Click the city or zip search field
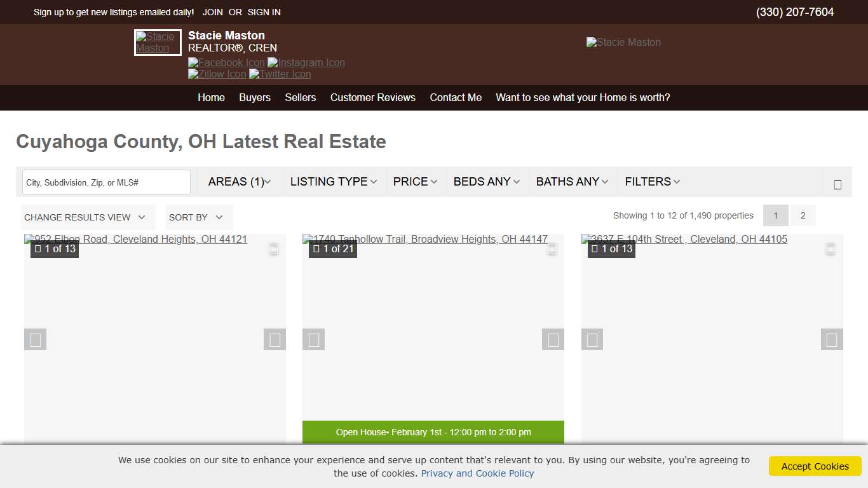Screen dimensions: 868x488 click(105, 182)
